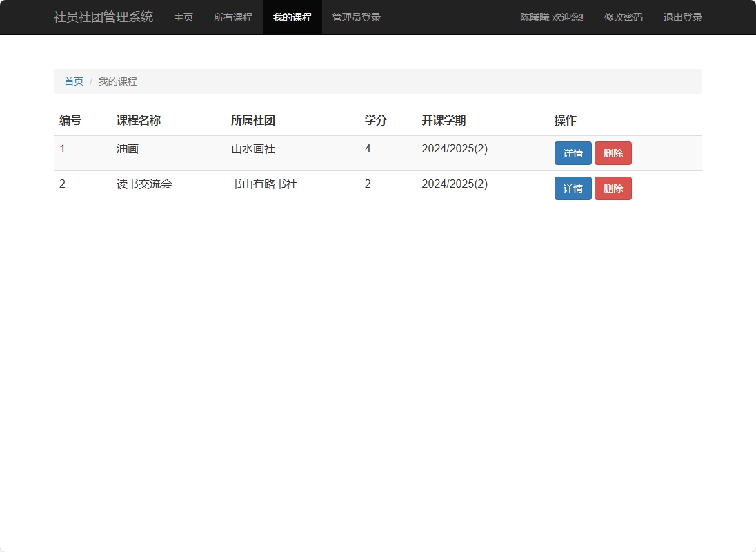Click the 开课学期 column header
Viewport: 756px width, 552px height.
pos(444,120)
